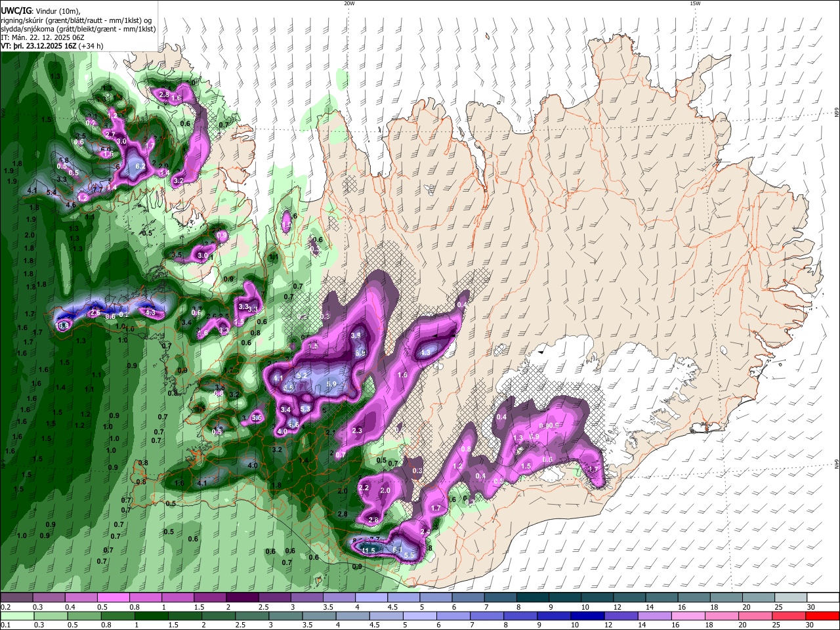Image resolution: width=840 pixels, height=630 pixels.
Task: Click the '5.2' precipitation value on the map
Action: click(303, 375)
